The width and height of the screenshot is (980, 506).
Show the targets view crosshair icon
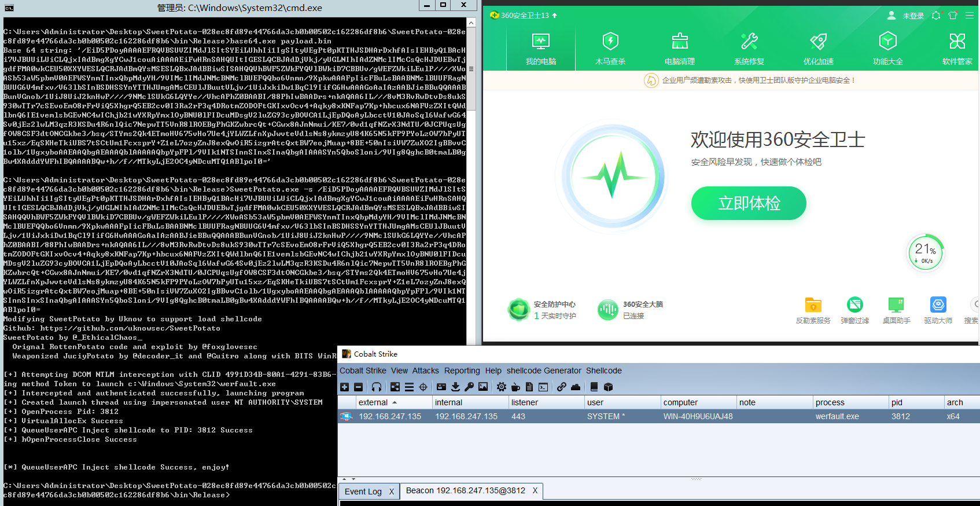click(423, 387)
